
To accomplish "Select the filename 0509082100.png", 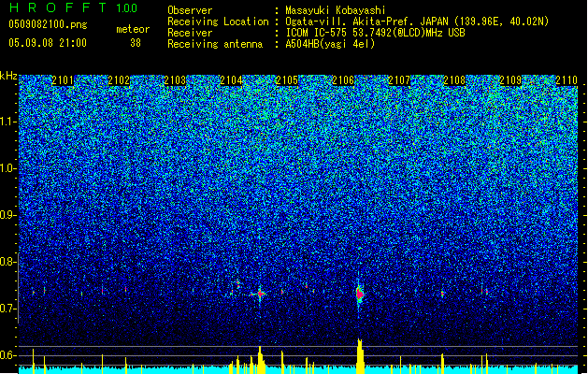I will (48, 24).
